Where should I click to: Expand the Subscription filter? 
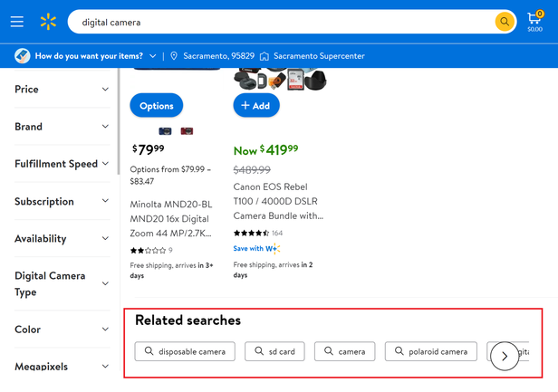click(x=61, y=201)
